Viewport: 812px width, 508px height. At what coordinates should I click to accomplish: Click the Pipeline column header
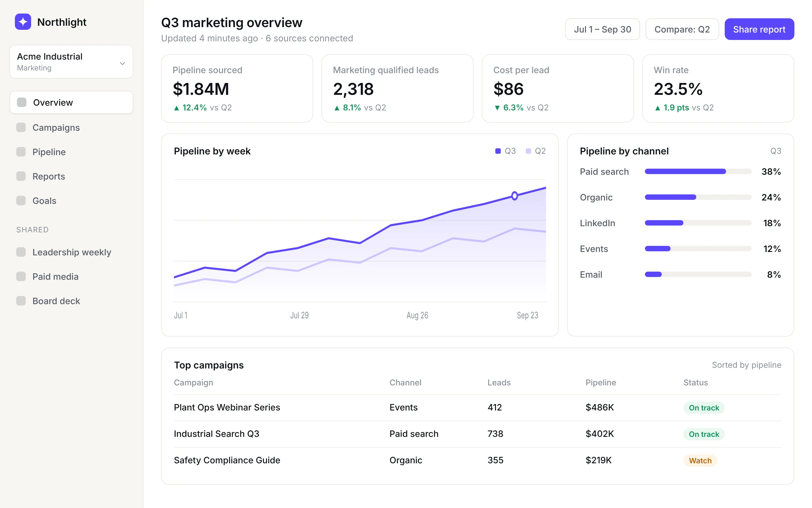601,382
